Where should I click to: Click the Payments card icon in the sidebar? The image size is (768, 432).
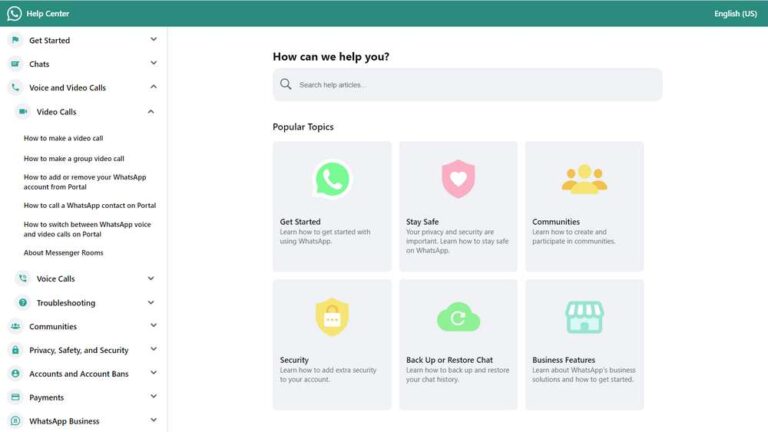point(15,397)
